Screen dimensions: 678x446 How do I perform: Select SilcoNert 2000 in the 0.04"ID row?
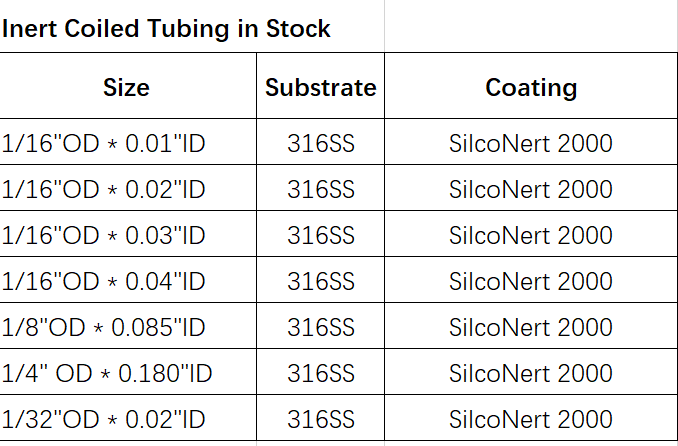530,281
